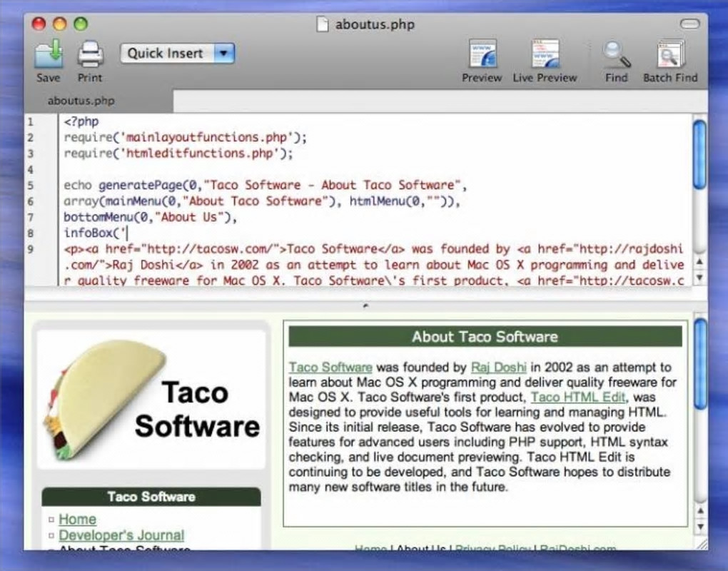Screen dimensions: 728x571
Task: Click the document icon beside aboutus.php title
Action: (x=323, y=24)
